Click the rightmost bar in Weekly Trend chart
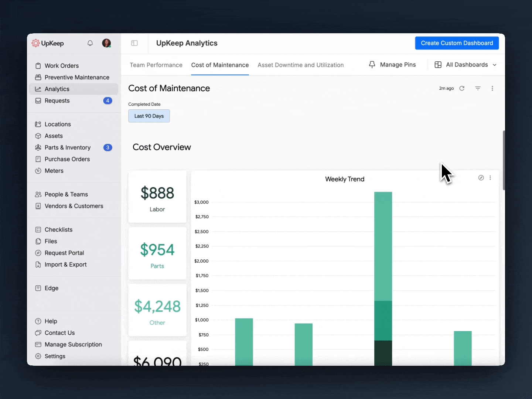 [x=463, y=348]
